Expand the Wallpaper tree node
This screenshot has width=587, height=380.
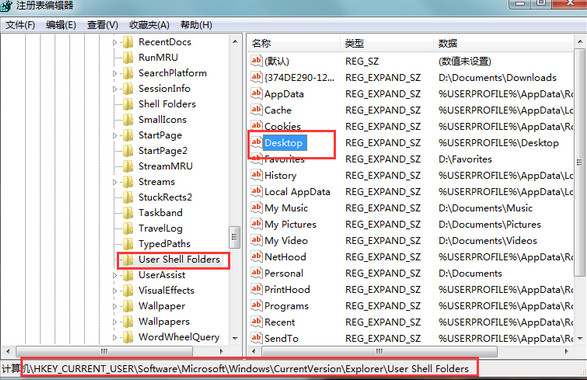(115, 306)
